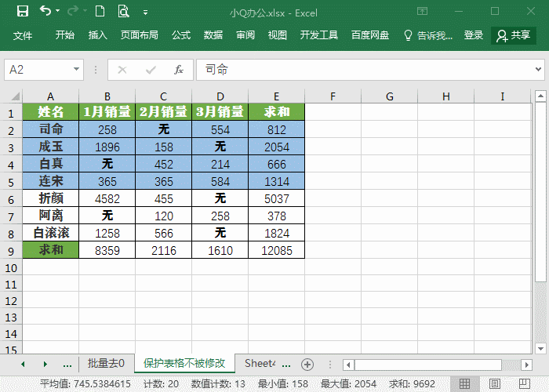This screenshot has width=549, height=392.
Task: Switch to Normal view icon in status bar
Action: [464, 383]
